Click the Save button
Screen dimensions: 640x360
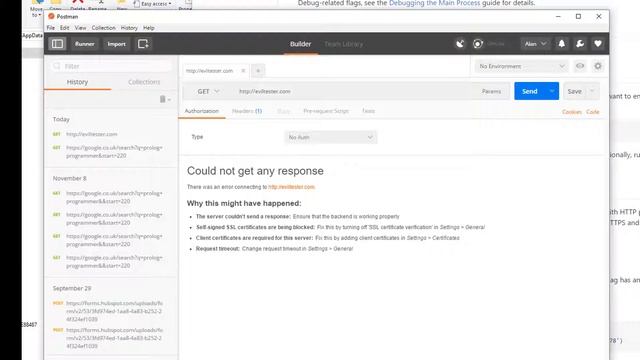click(574, 91)
